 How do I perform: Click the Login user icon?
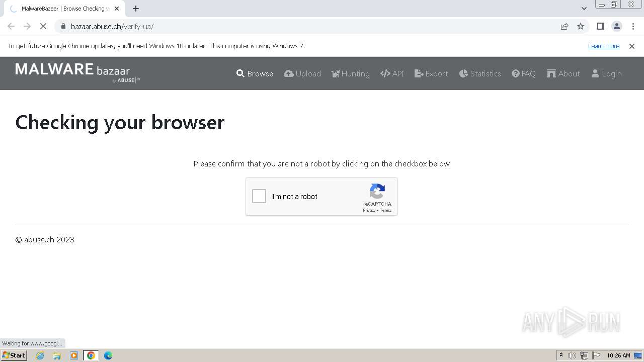[x=595, y=73]
